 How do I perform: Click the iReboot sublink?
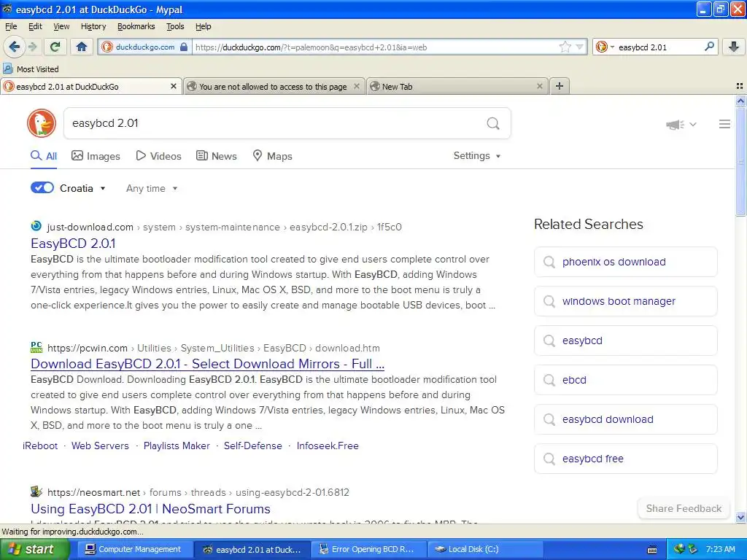pos(40,446)
